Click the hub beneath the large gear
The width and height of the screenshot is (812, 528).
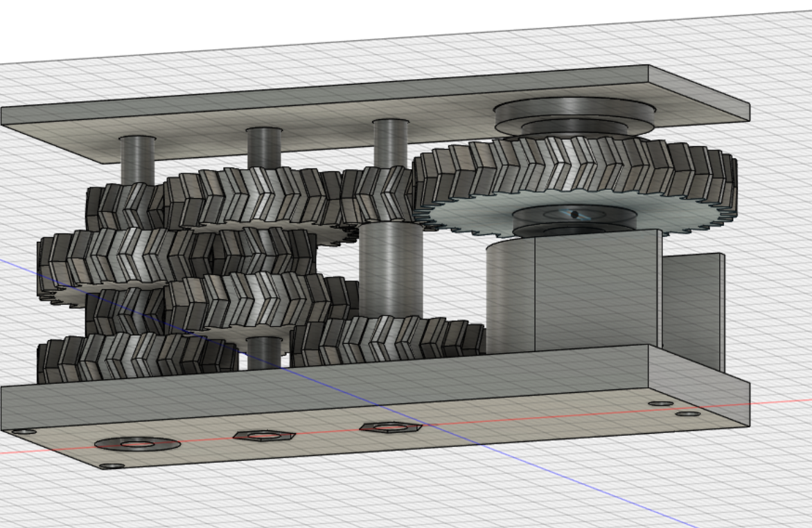(575, 220)
